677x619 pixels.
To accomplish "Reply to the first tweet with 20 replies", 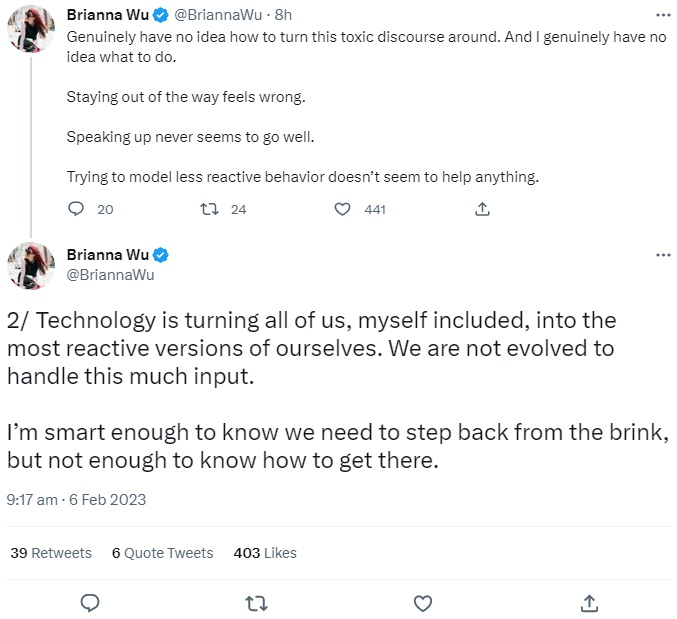I will pos(76,209).
